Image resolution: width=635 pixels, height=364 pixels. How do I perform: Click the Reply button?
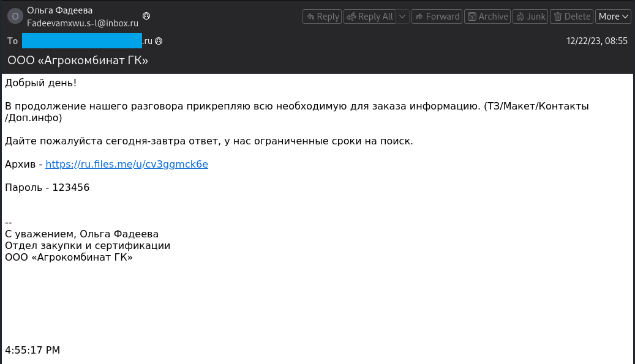coord(322,17)
